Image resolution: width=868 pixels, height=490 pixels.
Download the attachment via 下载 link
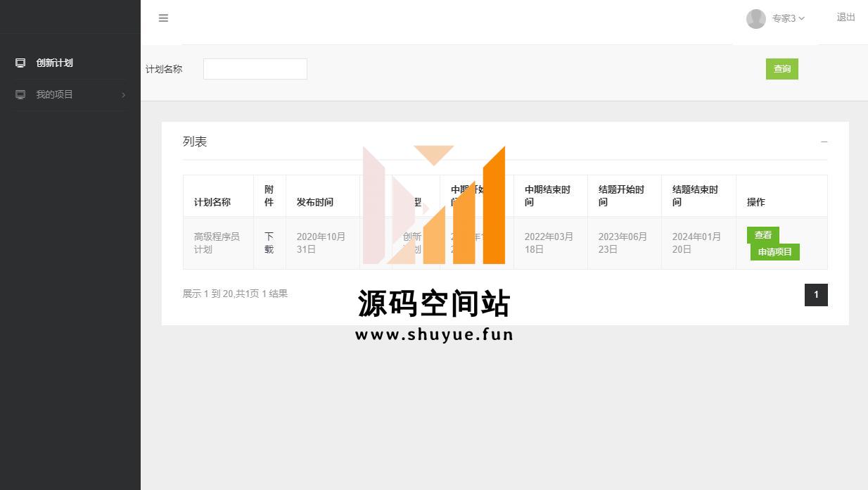[x=269, y=243]
